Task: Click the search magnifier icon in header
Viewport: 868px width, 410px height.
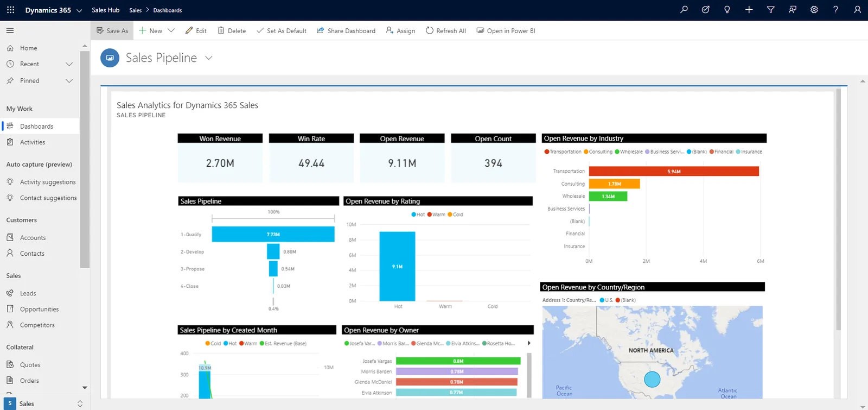Action: [684, 10]
